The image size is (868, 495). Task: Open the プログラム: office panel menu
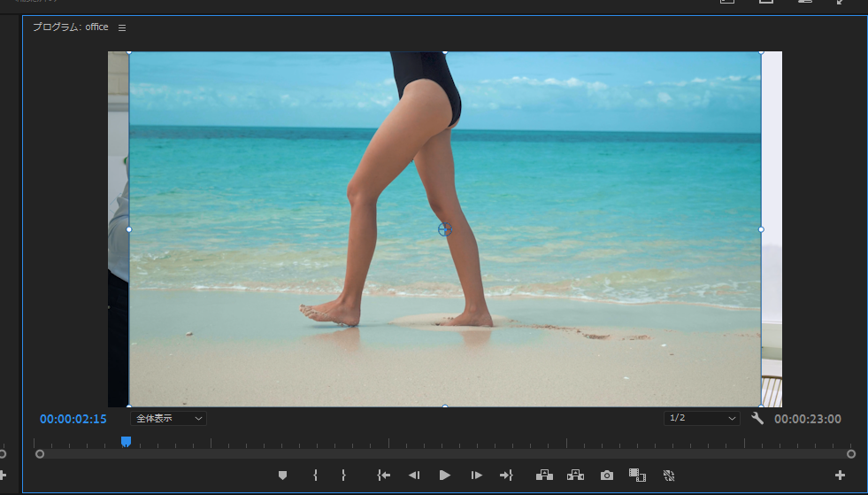click(x=122, y=27)
